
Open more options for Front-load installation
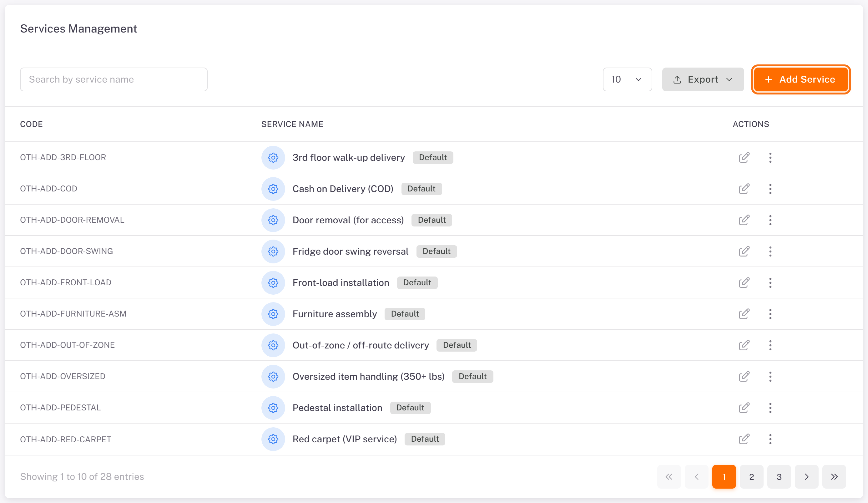pyautogui.click(x=770, y=283)
